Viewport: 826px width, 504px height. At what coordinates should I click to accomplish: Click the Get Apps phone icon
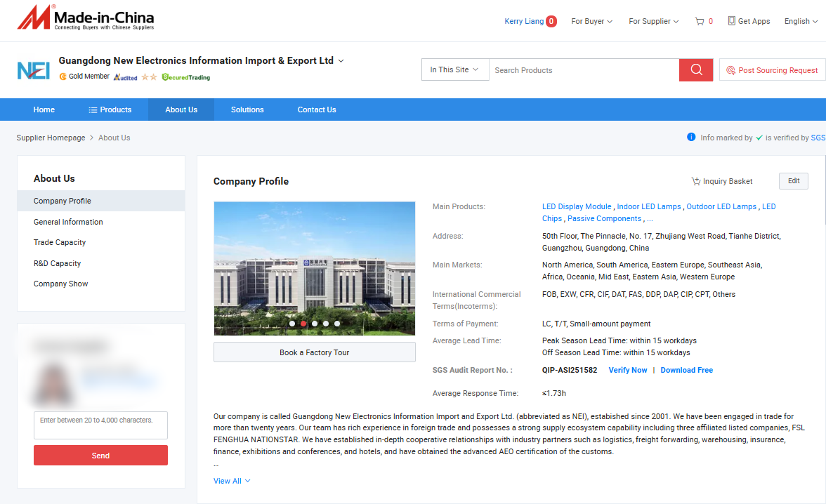point(731,21)
